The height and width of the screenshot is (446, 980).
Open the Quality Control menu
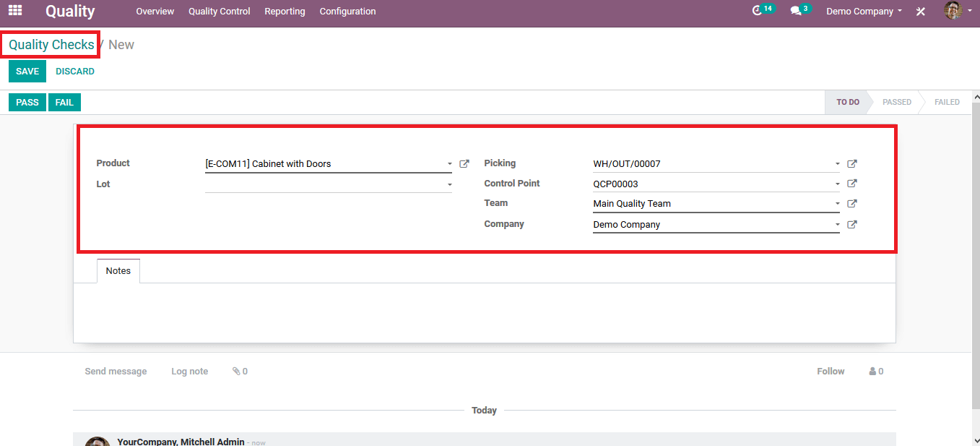point(220,12)
